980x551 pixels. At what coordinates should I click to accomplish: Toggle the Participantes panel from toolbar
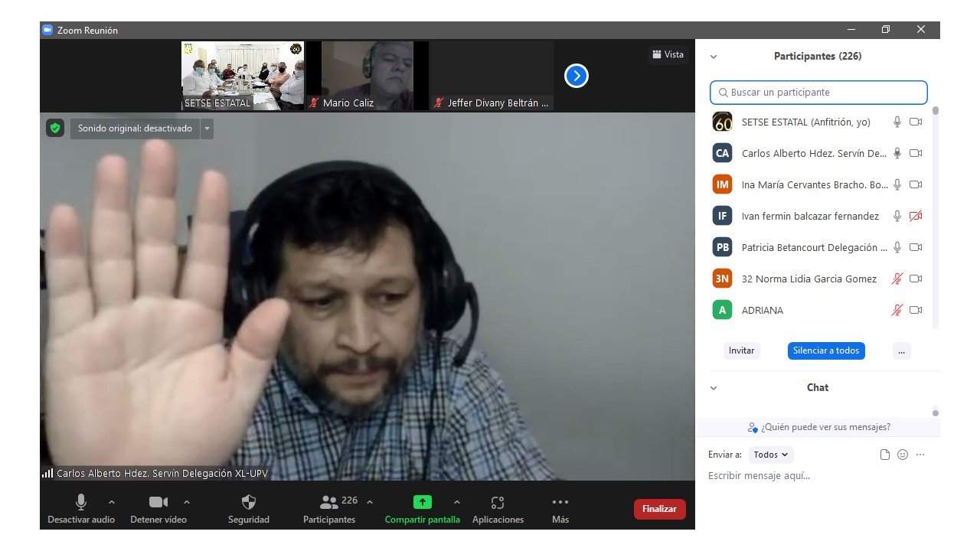329,510
